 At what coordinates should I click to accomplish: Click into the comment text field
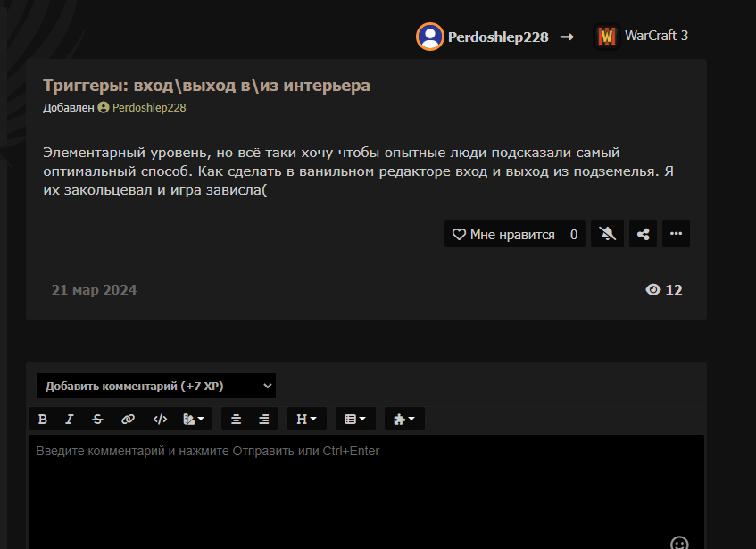click(367, 492)
